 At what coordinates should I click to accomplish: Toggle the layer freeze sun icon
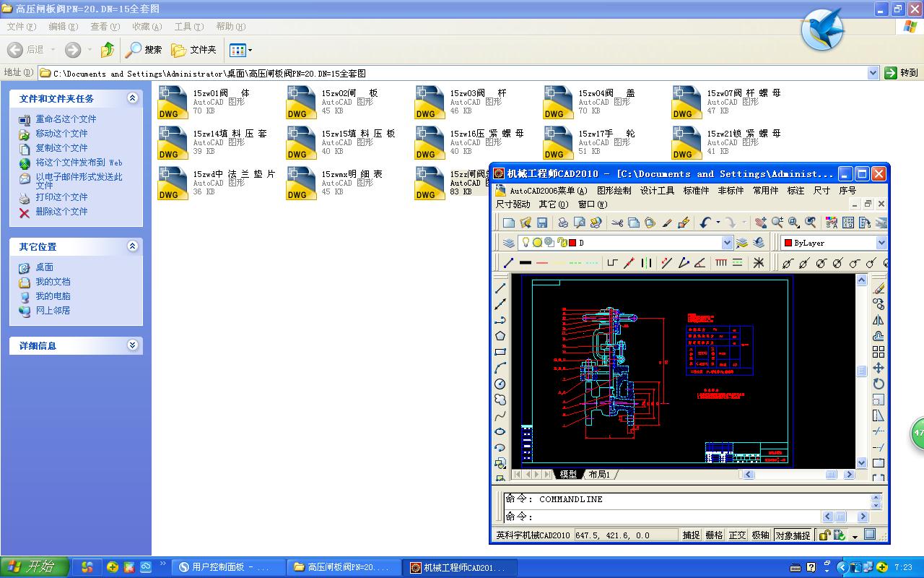(538, 243)
